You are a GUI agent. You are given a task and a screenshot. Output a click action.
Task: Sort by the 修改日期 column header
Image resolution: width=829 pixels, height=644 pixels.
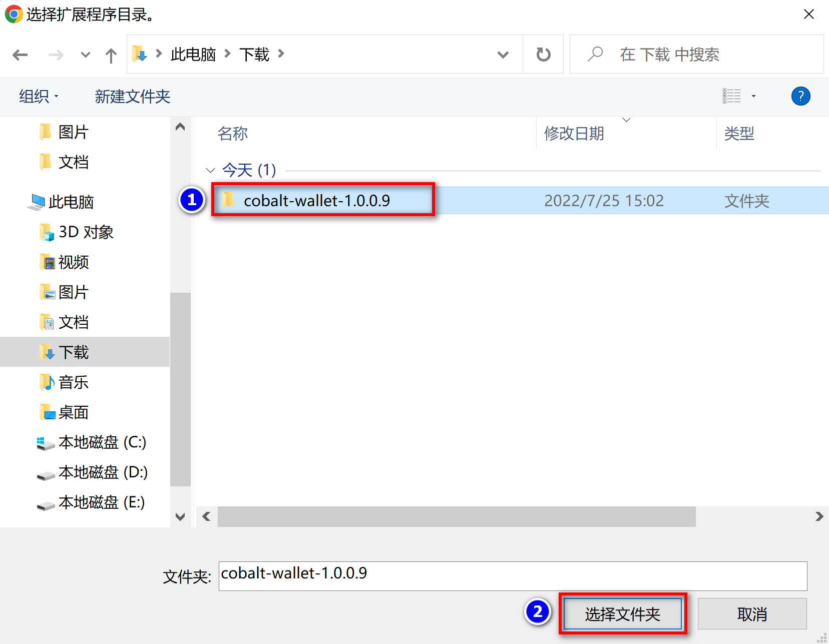click(574, 134)
